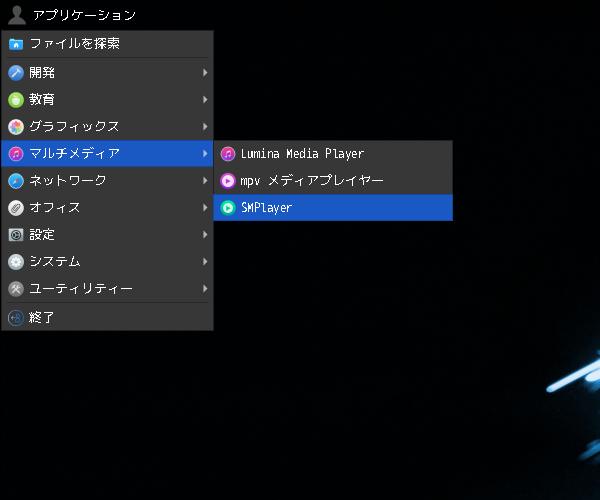Click the hammer icon for 開発
This screenshot has height=500, width=600.
point(16,73)
